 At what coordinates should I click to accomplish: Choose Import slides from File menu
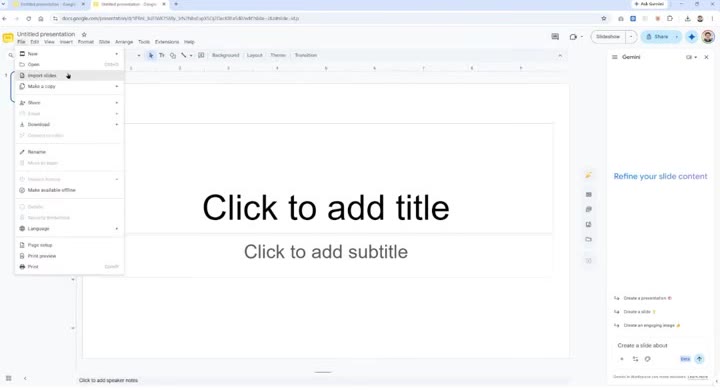click(x=69, y=75)
